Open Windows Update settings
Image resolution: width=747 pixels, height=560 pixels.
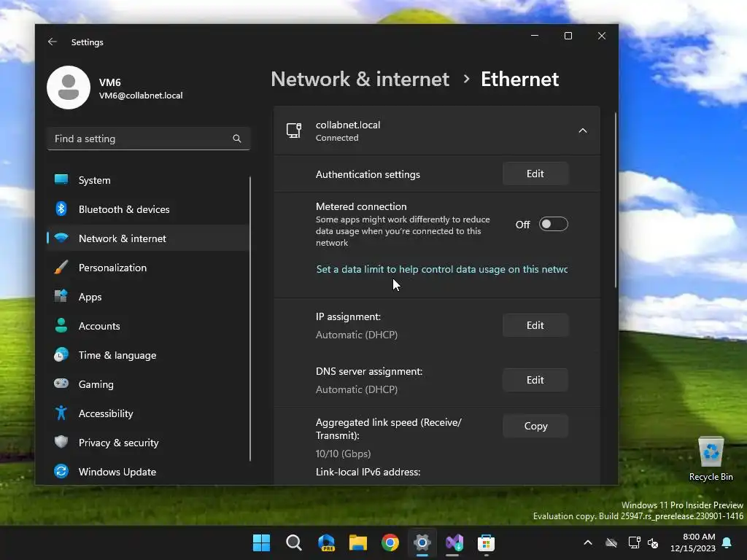(148, 472)
